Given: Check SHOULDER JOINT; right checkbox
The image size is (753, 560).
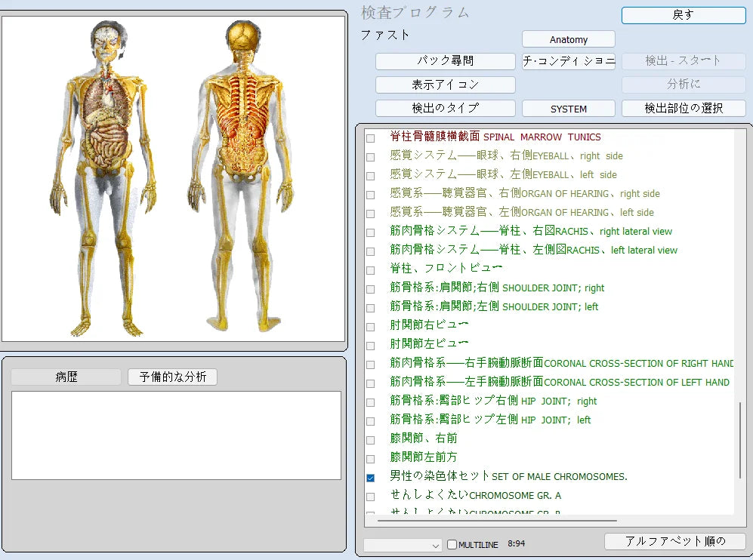Looking at the screenshot, I should (370, 289).
